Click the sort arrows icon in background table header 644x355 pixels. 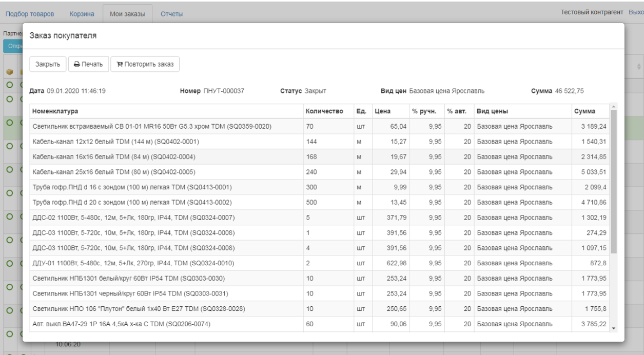638,67
